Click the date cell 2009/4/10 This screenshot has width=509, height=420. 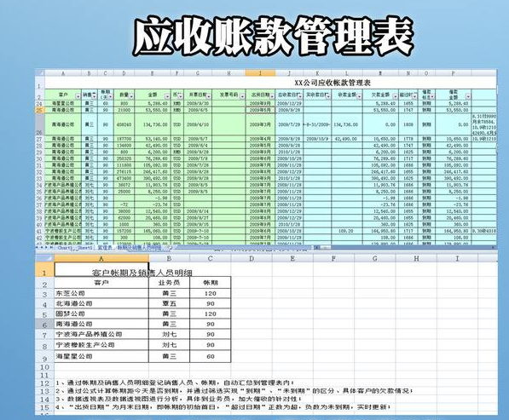pyautogui.click(x=198, y=124)
